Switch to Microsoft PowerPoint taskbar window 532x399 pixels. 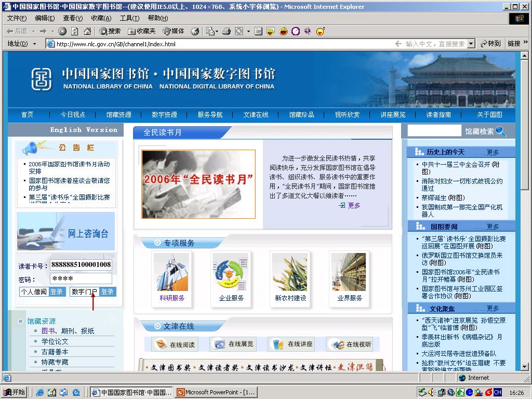tap(216, 392)
